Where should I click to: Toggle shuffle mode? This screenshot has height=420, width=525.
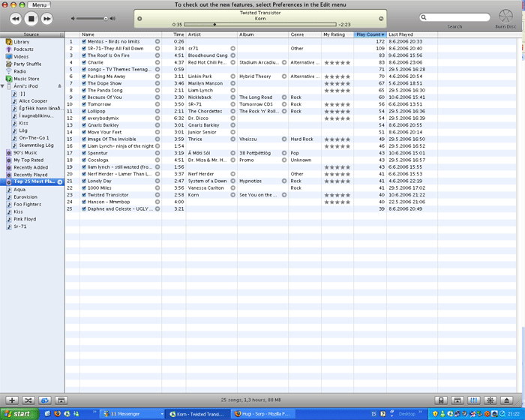pyautogui.click(x=28, y=400)
